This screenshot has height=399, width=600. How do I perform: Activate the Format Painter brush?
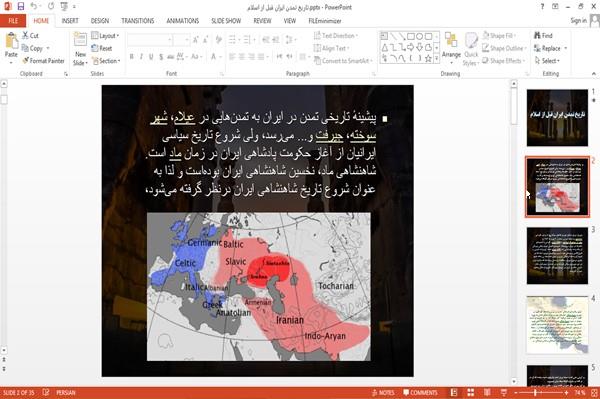25,60
